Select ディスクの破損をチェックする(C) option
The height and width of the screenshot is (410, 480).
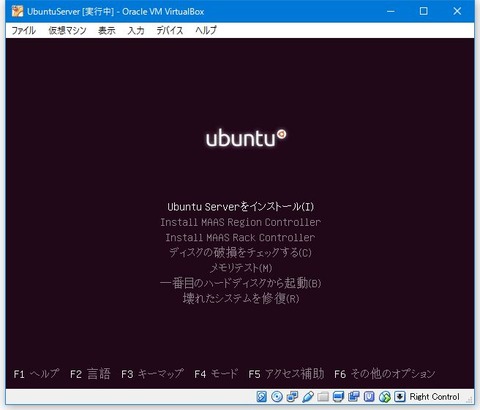click(240, 253)
